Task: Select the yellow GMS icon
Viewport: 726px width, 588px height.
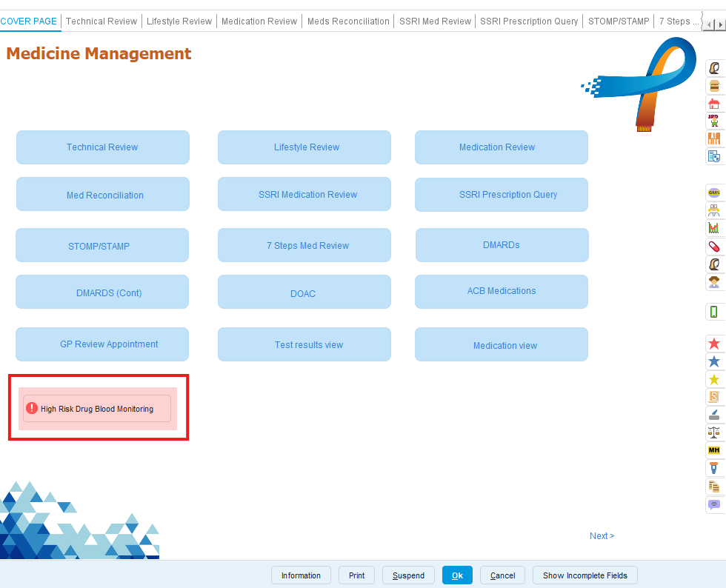Action: coord(714,193)
